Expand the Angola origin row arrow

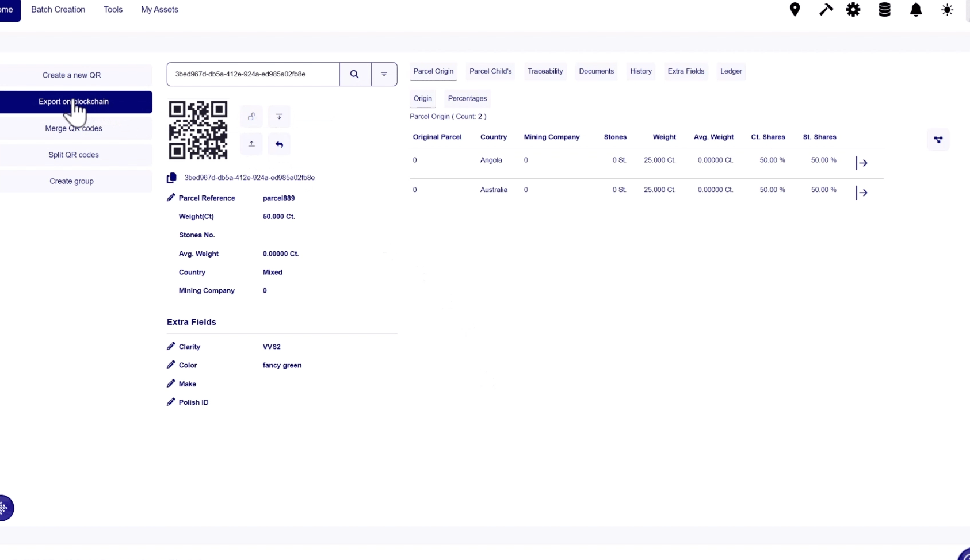tap(861, 163)
